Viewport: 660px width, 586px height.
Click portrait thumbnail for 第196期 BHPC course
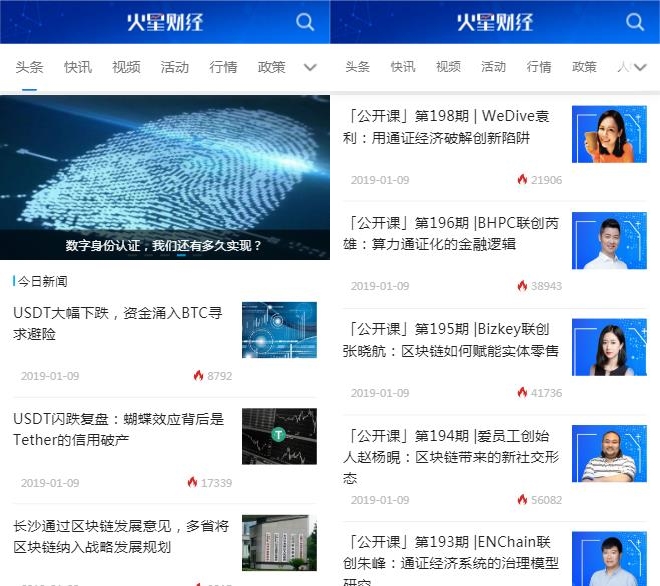coord(609,240)
